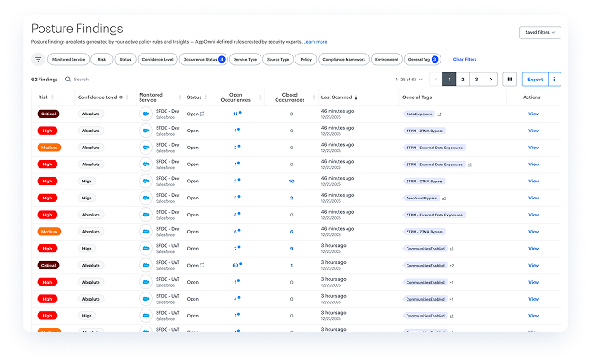Click the Export button

click(534, 79)
